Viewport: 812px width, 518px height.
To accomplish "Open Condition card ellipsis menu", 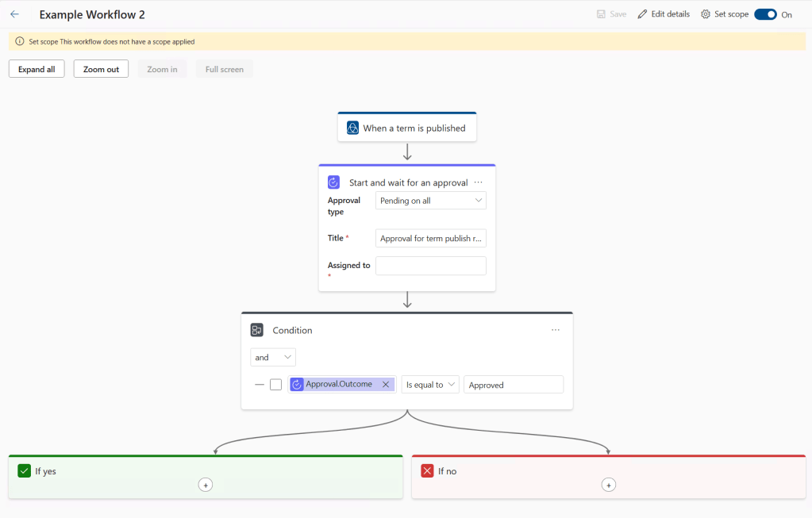I will pos(556,330).
